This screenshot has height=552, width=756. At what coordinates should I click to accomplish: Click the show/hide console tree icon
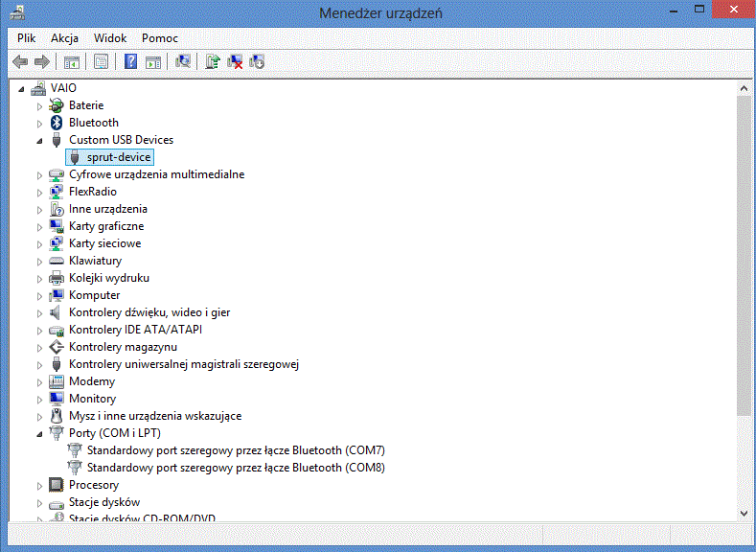(x=71, y=61)
